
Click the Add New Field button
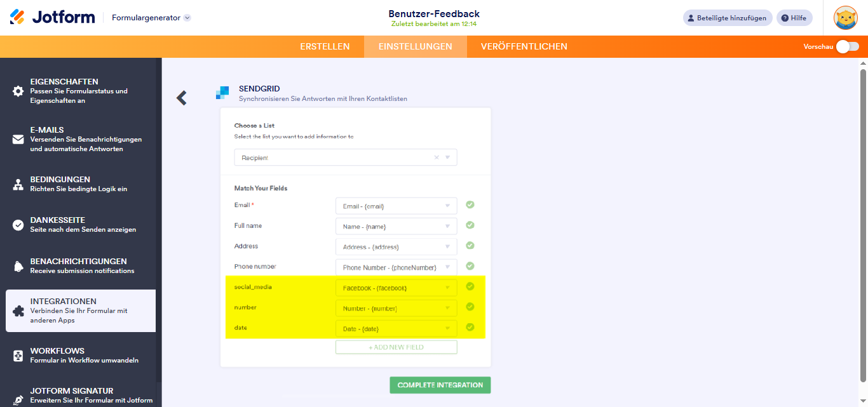[396, 347]
